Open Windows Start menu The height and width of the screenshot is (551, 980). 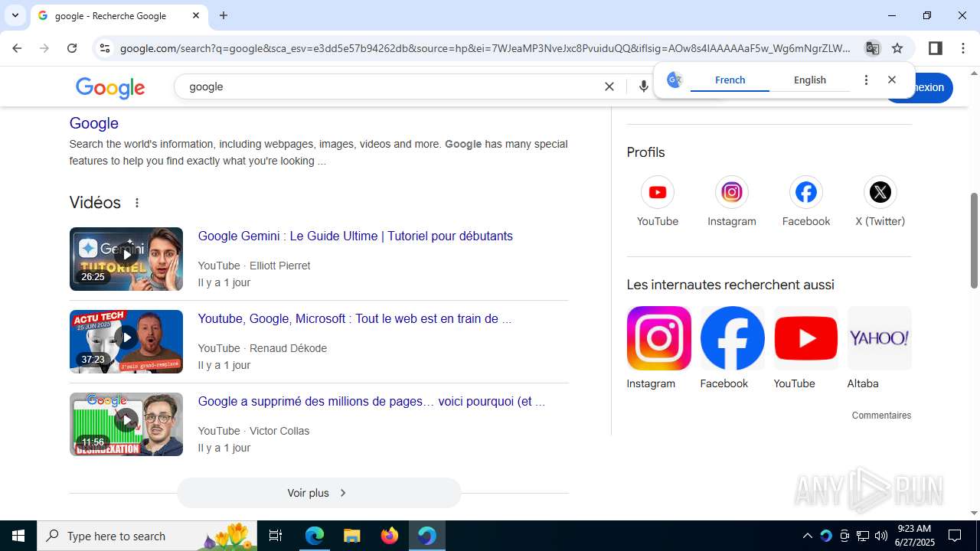tap(18, 536)
